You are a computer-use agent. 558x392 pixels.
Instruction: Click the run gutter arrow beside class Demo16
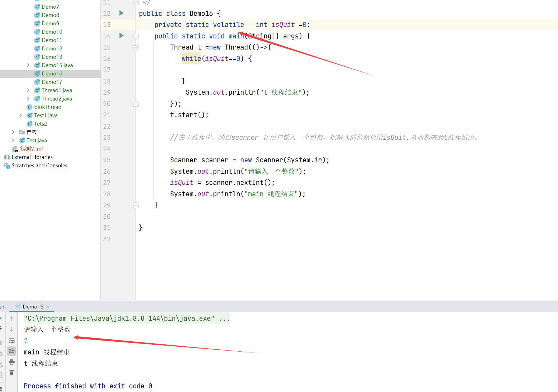click(121, 13)
